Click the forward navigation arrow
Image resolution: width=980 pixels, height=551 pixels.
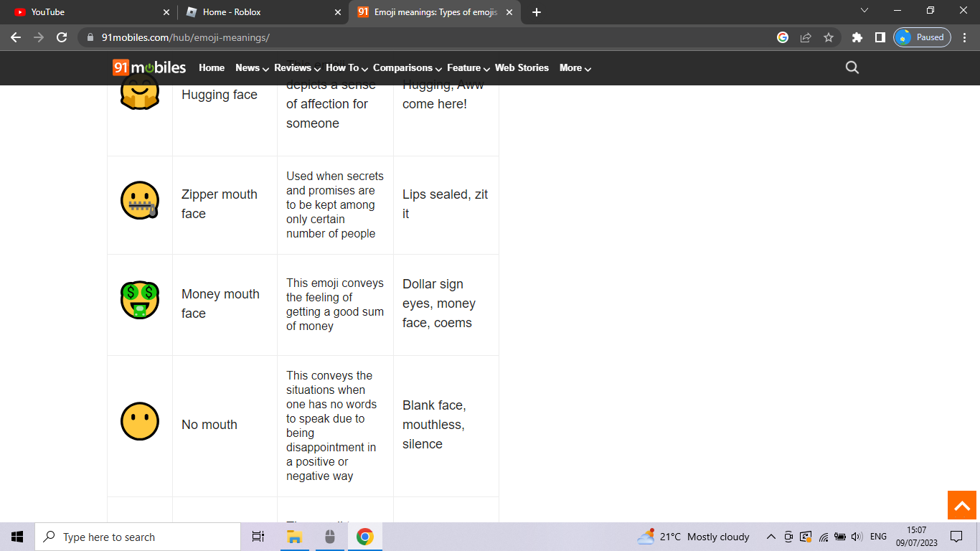[39, 37]
